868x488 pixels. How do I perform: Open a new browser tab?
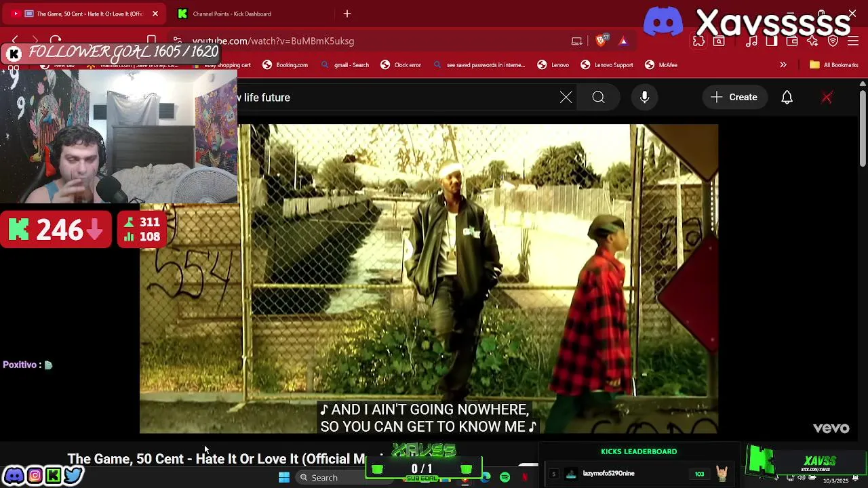tap(347, 14)
